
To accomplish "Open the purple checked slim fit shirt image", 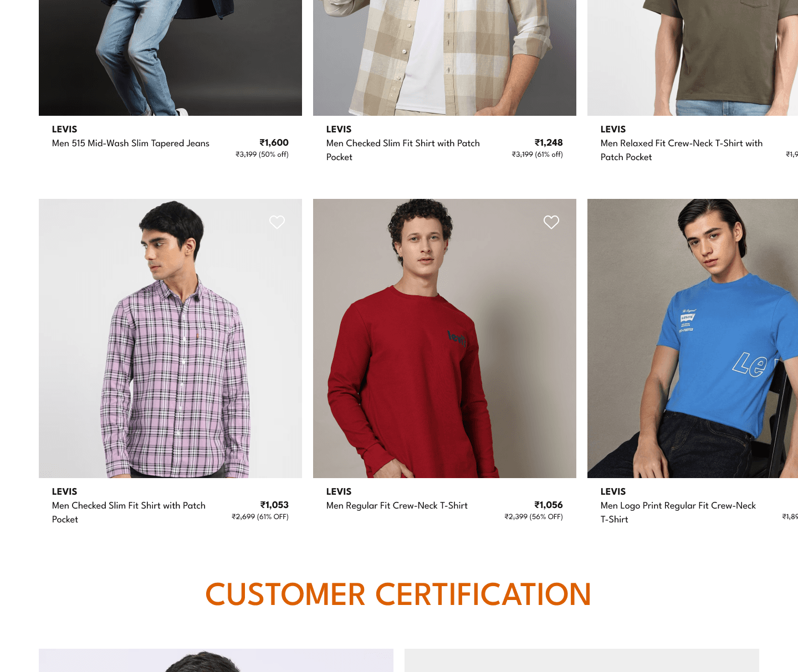I will click(x=170, y=338).
